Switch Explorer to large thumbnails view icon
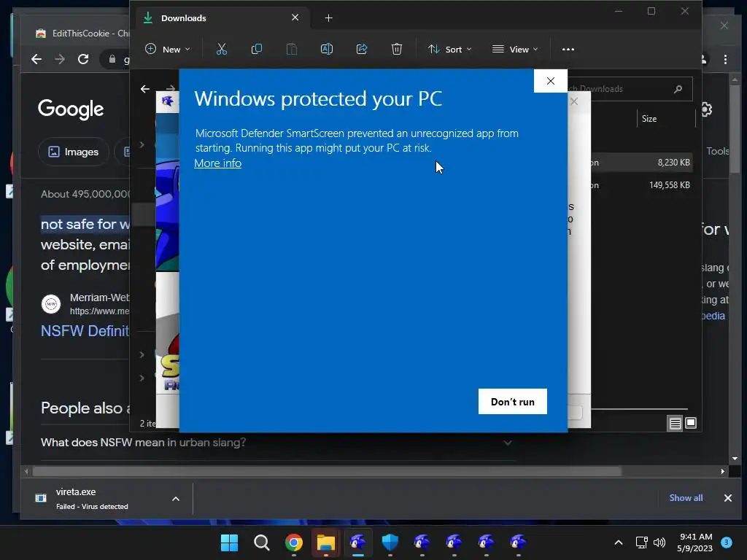This screenshot has height=560, width=747. (x=691, y=423)
